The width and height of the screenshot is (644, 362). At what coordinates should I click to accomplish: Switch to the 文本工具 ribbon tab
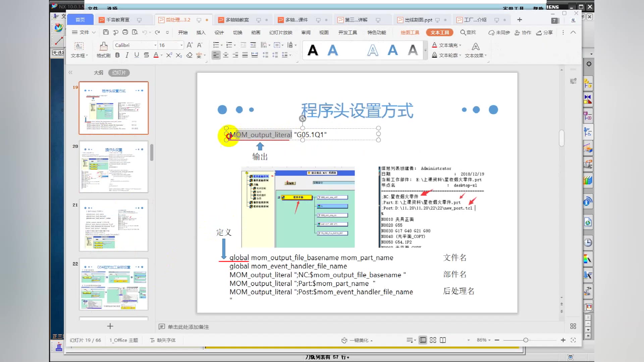pos(439,33)
